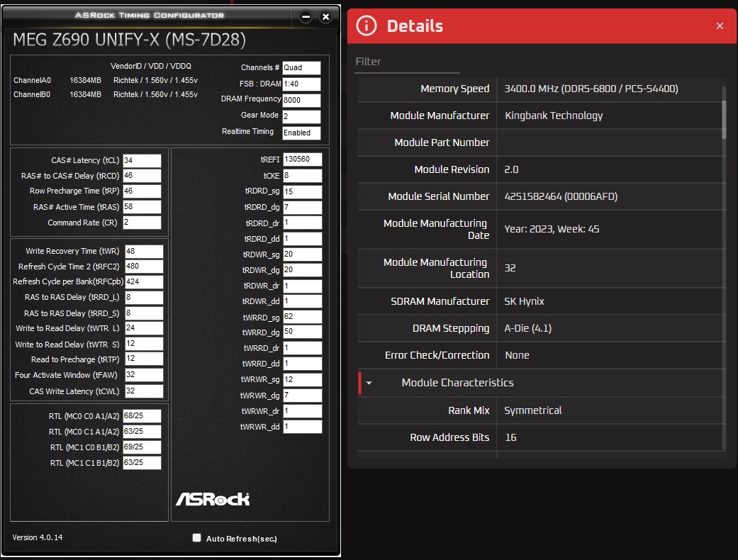
Task: Click the tRDWR_dg value field
Action: (303, 269)
